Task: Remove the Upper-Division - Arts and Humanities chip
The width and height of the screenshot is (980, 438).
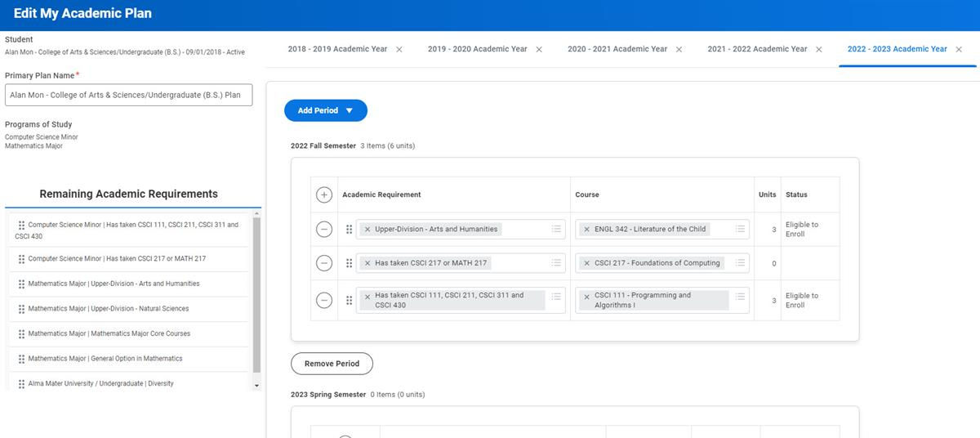Action: pyautogui.click(x=367, y=230)
